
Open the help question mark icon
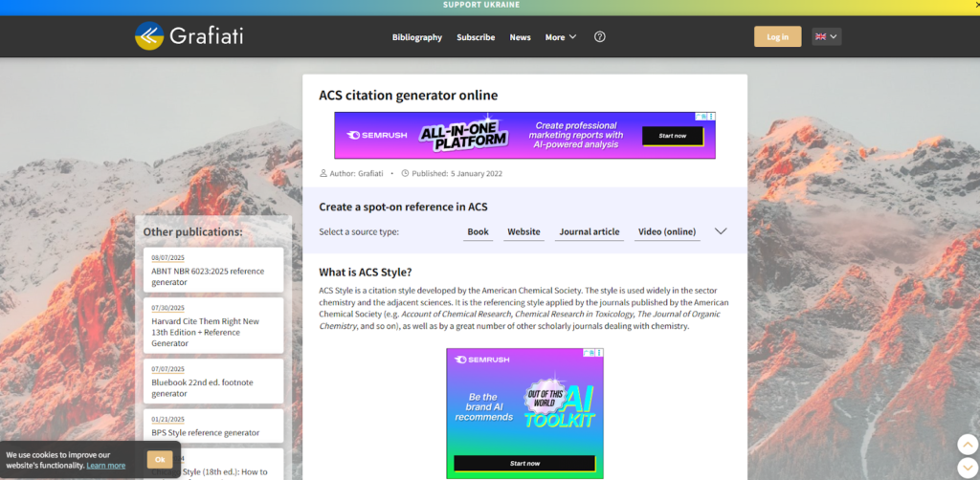[x=600, y=37]
